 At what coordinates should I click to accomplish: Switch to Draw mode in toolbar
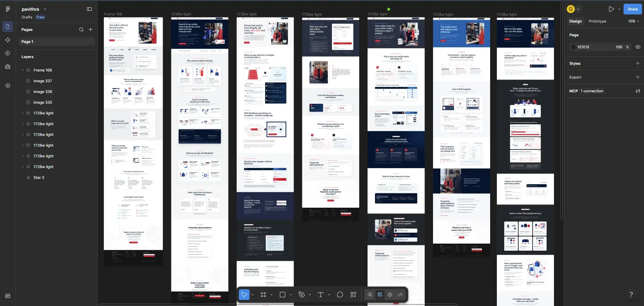[x=370, y=295]
